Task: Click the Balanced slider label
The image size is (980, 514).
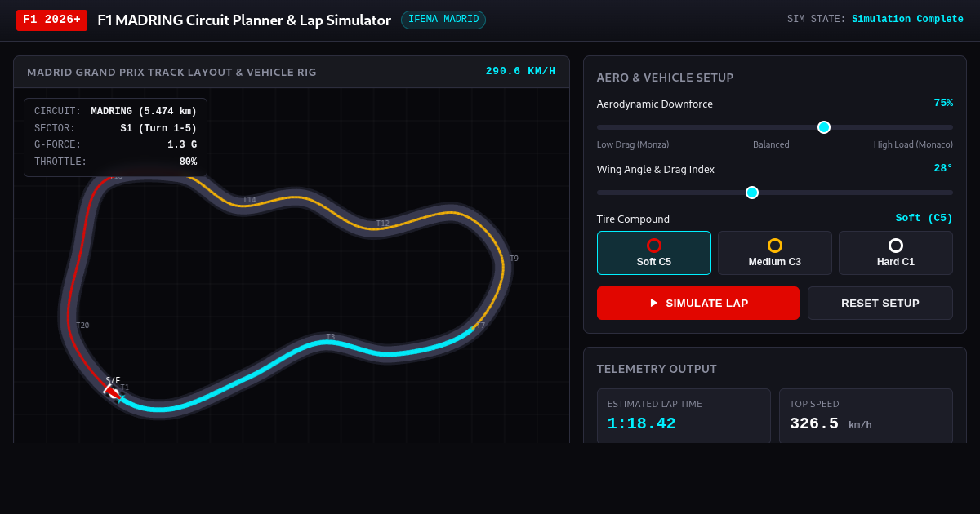Action: click(x=771, y=144)
